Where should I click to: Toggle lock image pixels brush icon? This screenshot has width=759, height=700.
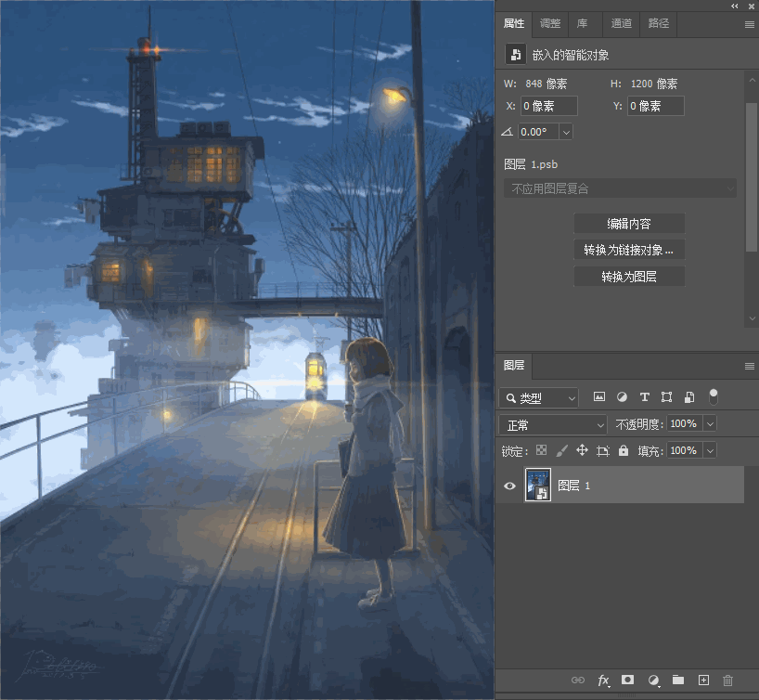pyautogui.click(x=561, y=451)
